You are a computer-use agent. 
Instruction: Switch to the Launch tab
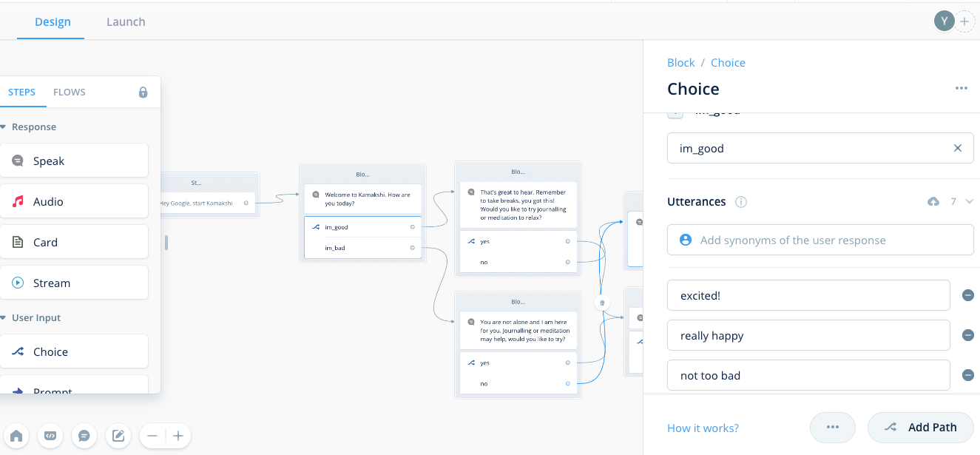pos(126,21)
